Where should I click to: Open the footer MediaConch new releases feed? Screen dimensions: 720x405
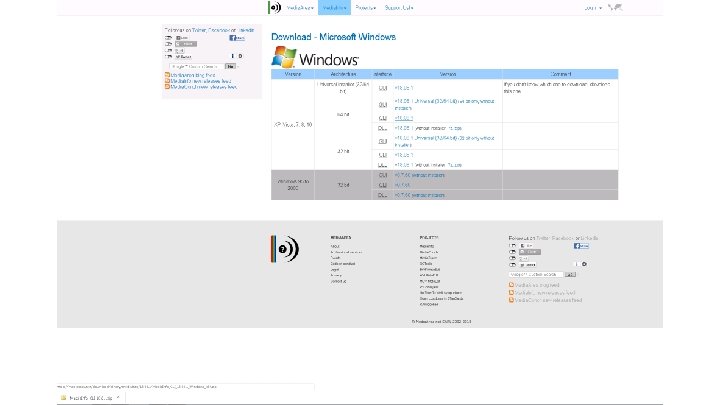tap(548, 300)
